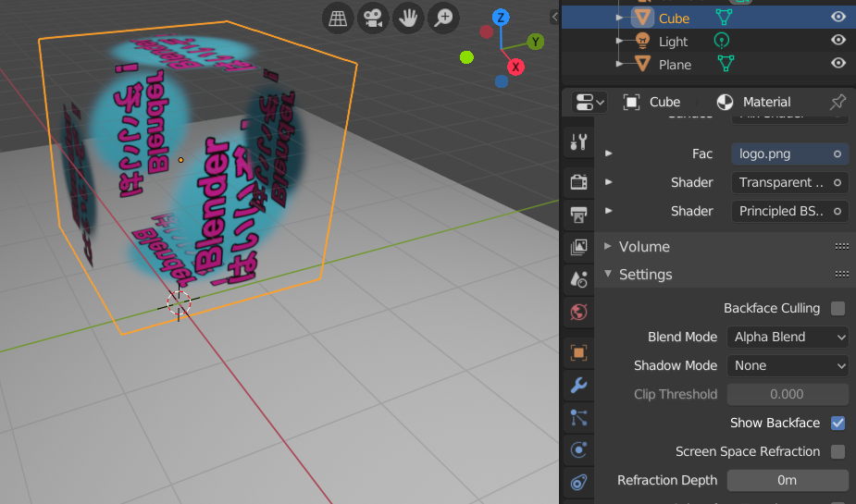Open the Render properties tab

[578, 181]
